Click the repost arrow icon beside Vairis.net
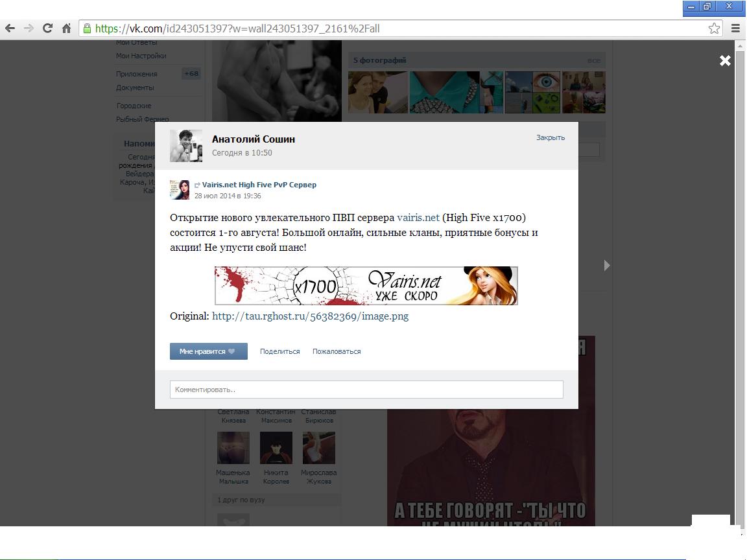The image size is (747, 560). 197,185
